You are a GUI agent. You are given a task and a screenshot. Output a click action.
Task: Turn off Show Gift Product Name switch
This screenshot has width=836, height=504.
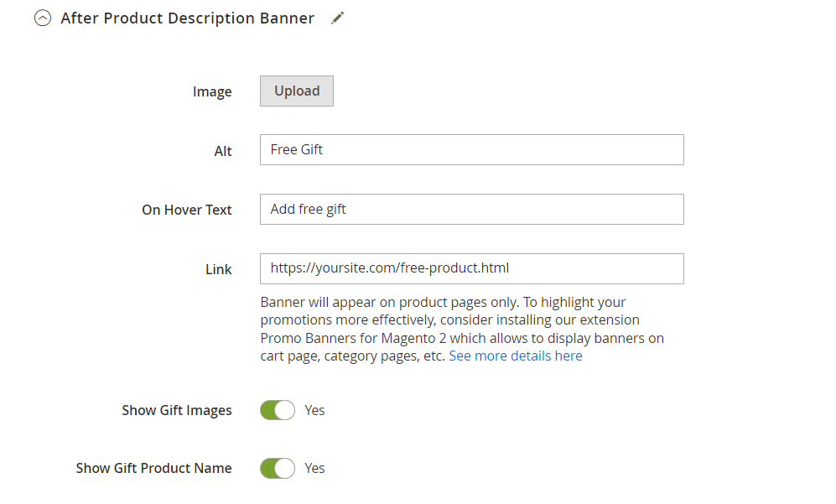coord(278,468)
